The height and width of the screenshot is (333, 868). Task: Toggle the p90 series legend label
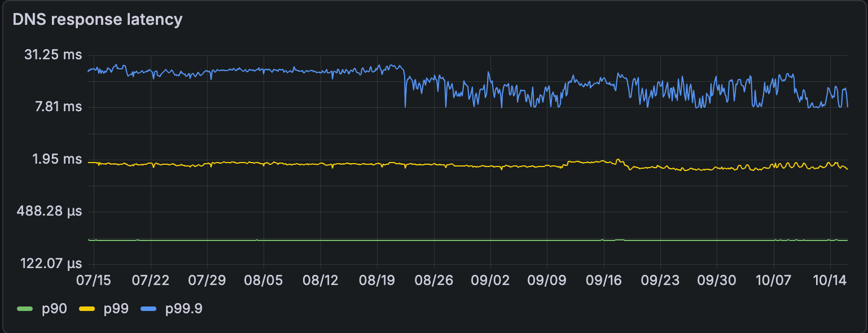pos(54,309)
